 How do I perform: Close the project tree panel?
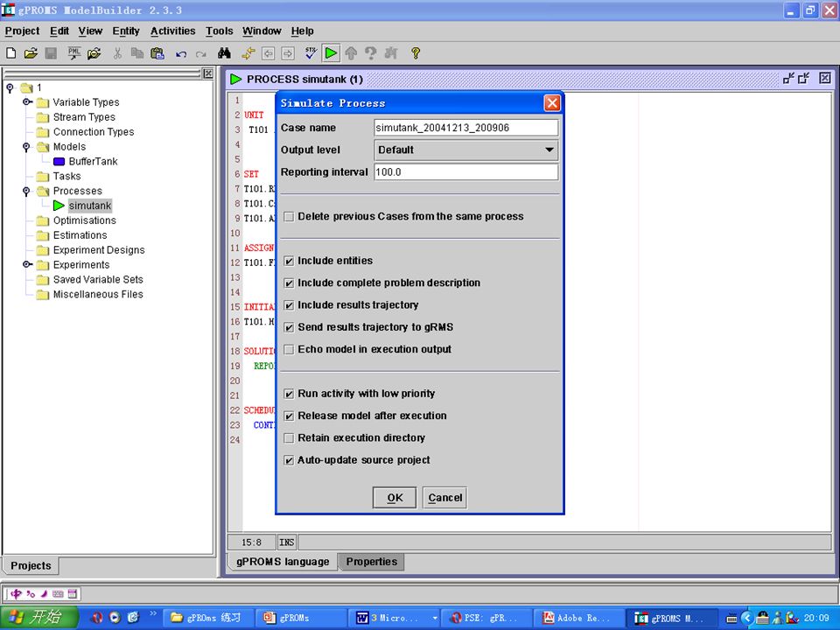(x=208, y=73)
